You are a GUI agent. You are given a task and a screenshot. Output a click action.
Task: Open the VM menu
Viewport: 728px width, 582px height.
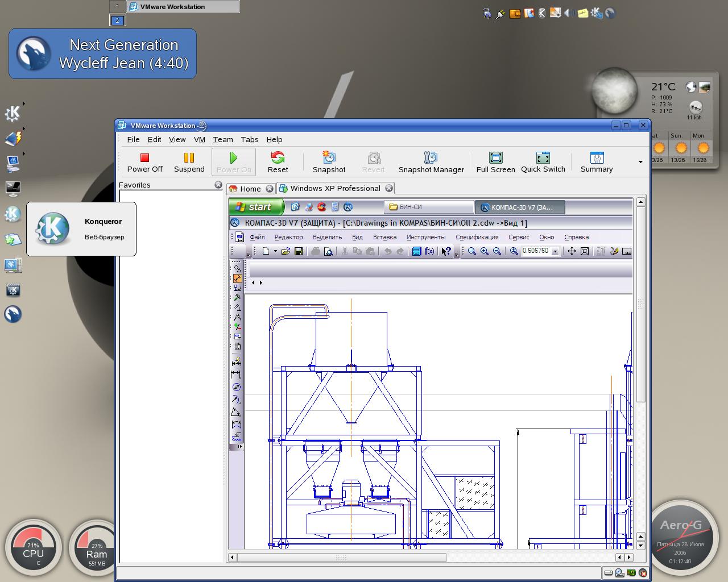[199, 139]
